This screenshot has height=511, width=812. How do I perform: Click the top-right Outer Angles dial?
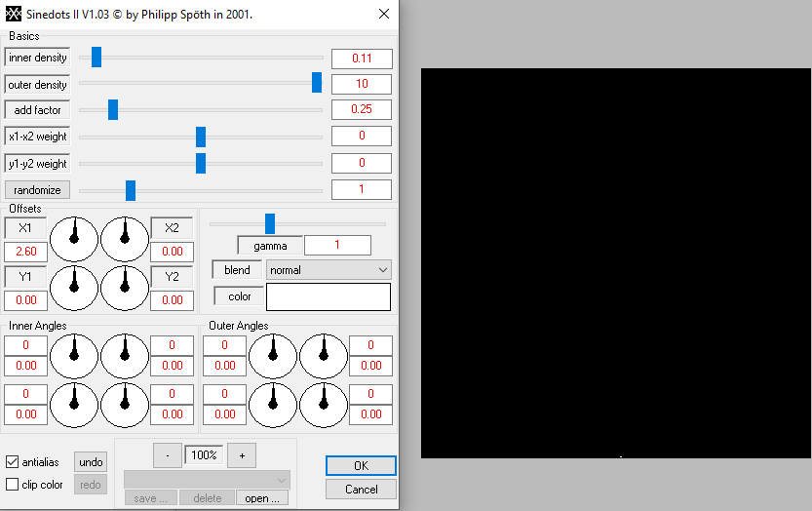pyautogui.click(x=324, y=356)
